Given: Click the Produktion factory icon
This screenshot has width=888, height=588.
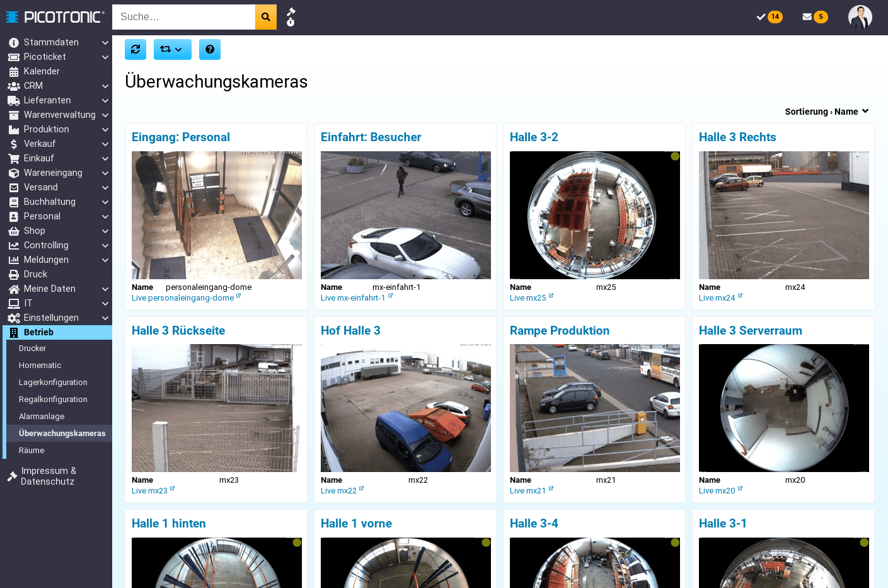Looking at the screenshot, I should 14,129.
